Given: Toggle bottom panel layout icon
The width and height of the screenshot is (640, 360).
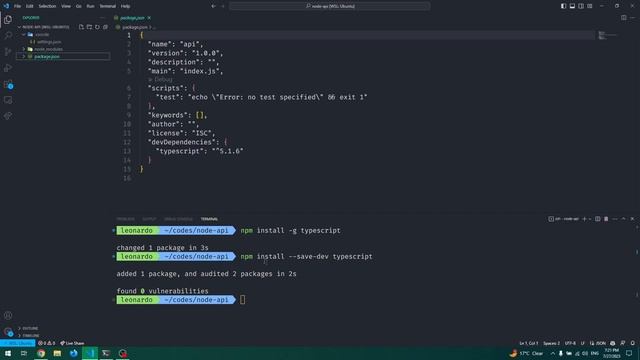Looking at the screenshot, I should pos(572,6).
